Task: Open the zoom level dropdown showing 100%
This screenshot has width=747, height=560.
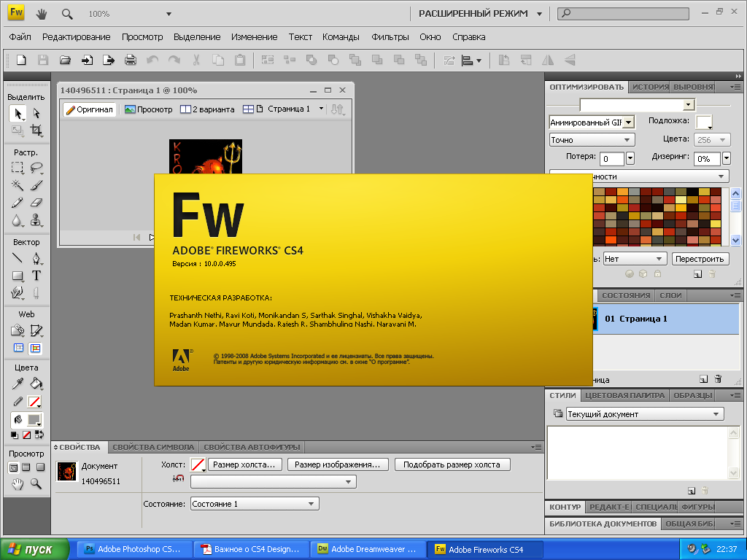Action: click(x=169, y=15)
